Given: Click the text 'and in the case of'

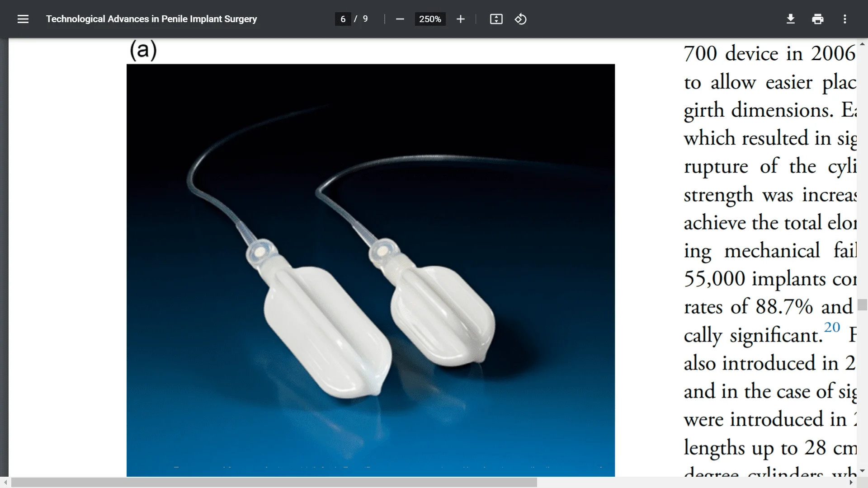Looking at the screenshot, I should tap(759, 391).
